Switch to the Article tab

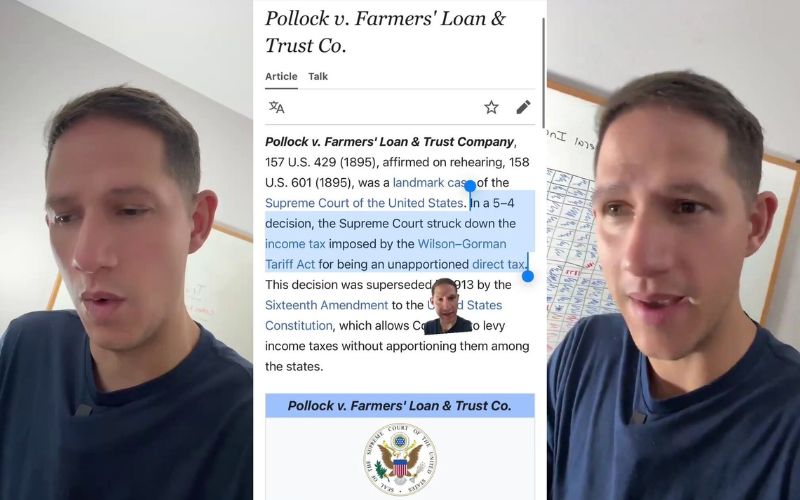click(x=281, y=77)
